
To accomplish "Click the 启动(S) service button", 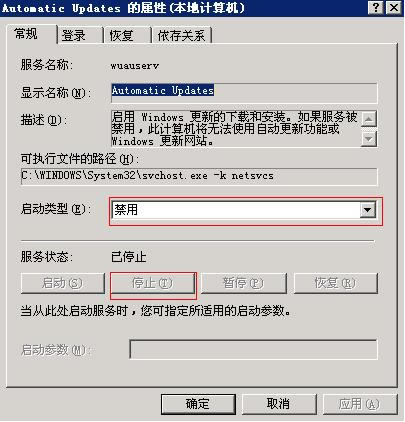I will tap(63, 283).
